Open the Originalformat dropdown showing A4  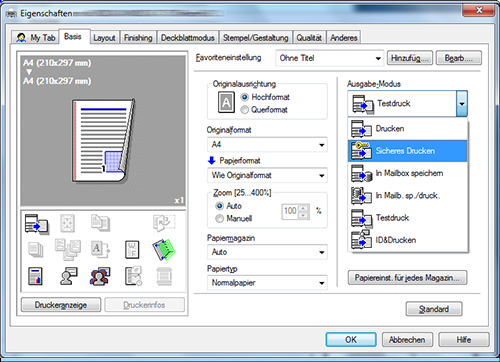point(267,145)
